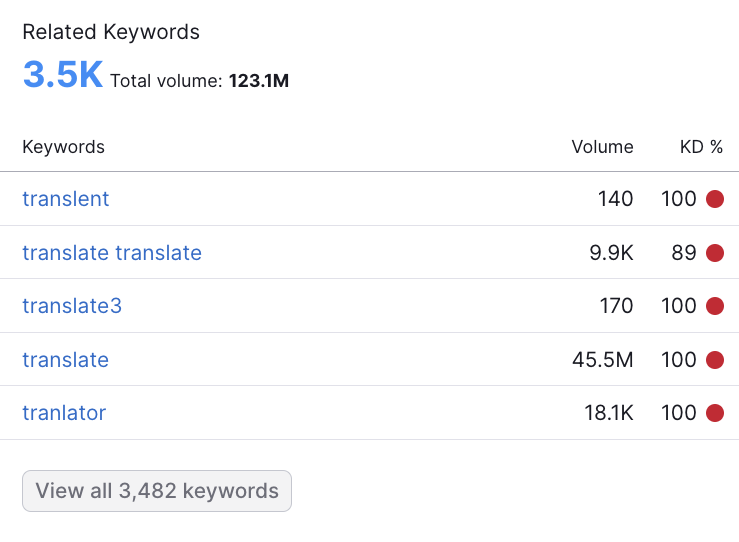Click red difficulty dot in 45.5M volume row
Screen dimensions: 739x542
[x=715, y=360]
